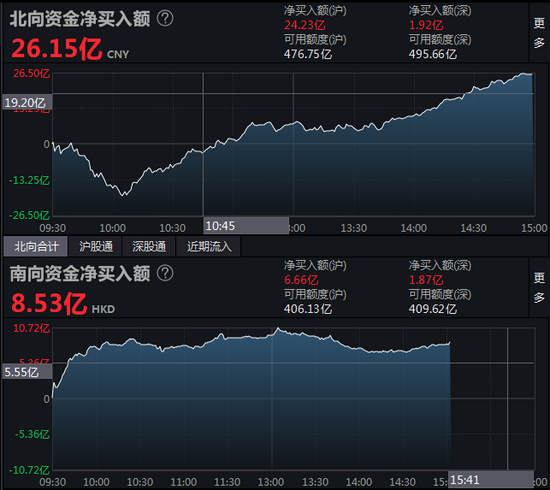Screen dimensions: 550x490
Task: Click the help icon beside 南向资金净买入额
Action: pyautogui.click(x=165, y=273)
